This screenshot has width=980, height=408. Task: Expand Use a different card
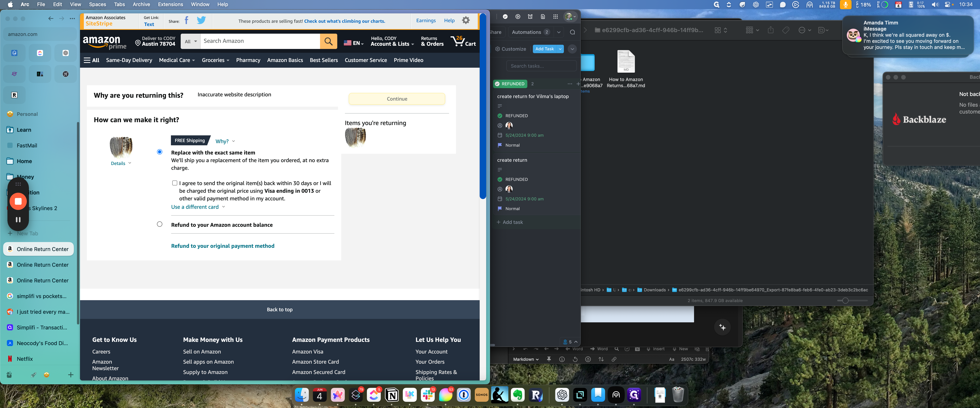click(198, 207)
